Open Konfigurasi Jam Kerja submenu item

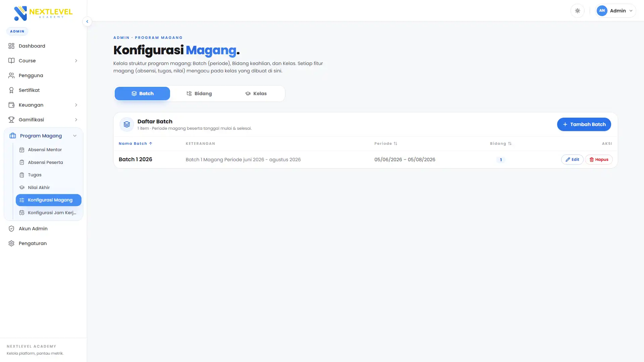[48, 213]
